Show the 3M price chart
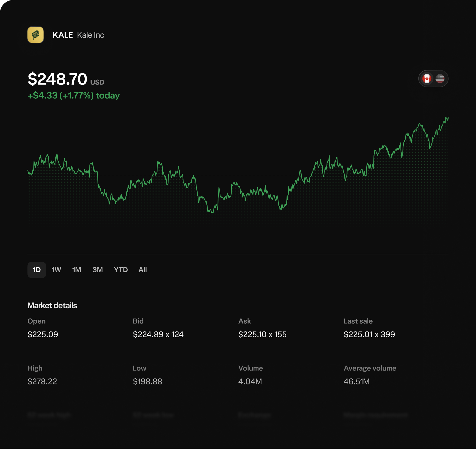The width and height of the screenshot is (476, 449). (97, 270)
